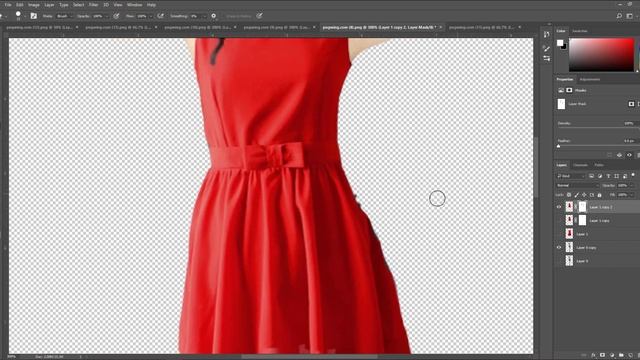This screenshot has width=640, height=360.
Task: Click background color swatch
Action: [564, 47]
